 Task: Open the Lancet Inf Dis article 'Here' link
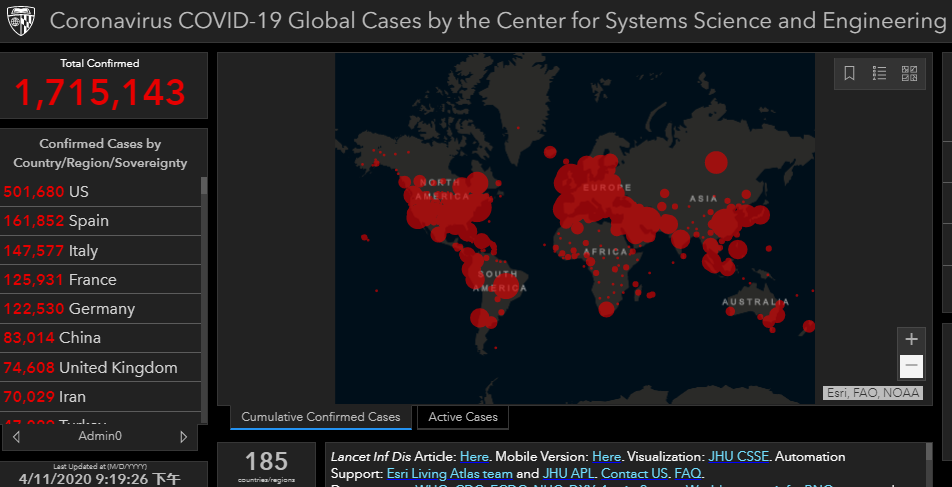pyautogui.click(x=474, y=457)
